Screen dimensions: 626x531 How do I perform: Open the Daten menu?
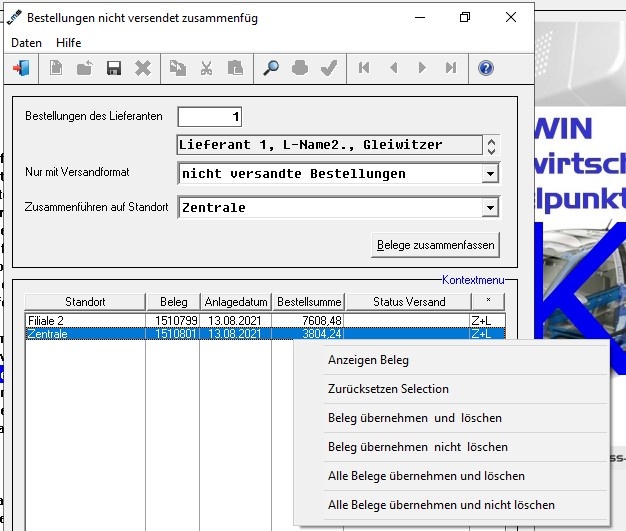tap(26, 43)
